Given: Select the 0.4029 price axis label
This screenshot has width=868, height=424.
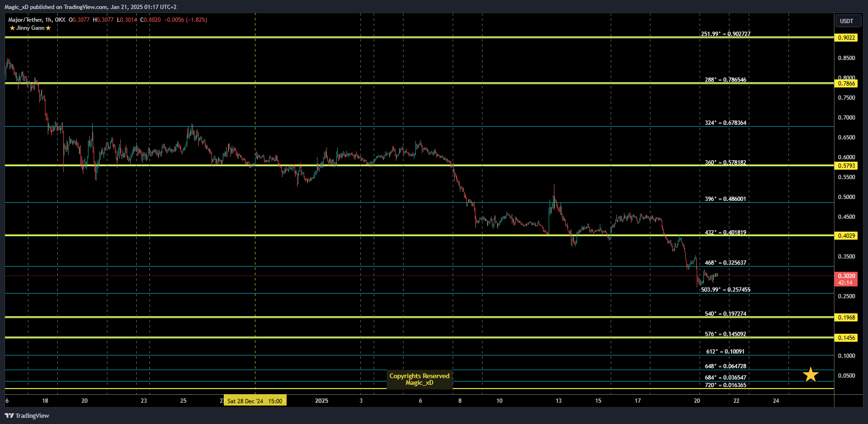Looking at the screenshot, I should point(846,236).
